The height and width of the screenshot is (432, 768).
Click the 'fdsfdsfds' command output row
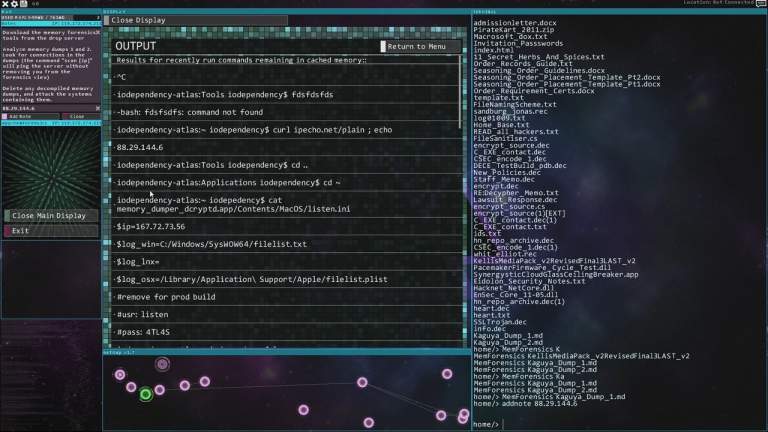point(286,95)
